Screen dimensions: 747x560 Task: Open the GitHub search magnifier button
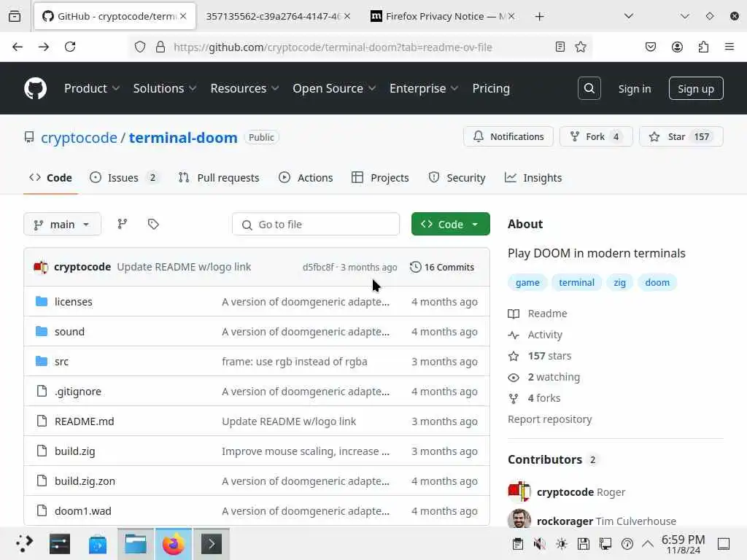(x=589, y=88)
